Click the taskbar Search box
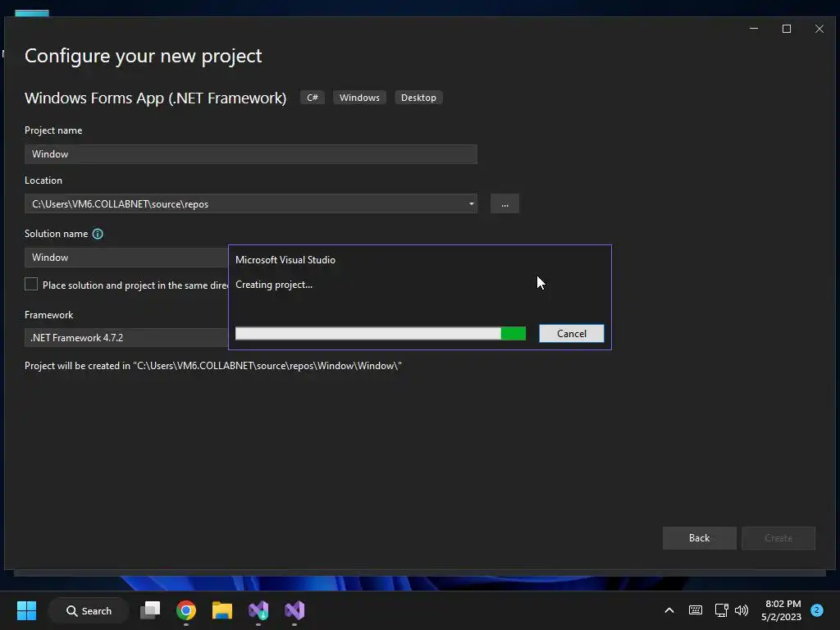840x630 pixels. [89, 610]
